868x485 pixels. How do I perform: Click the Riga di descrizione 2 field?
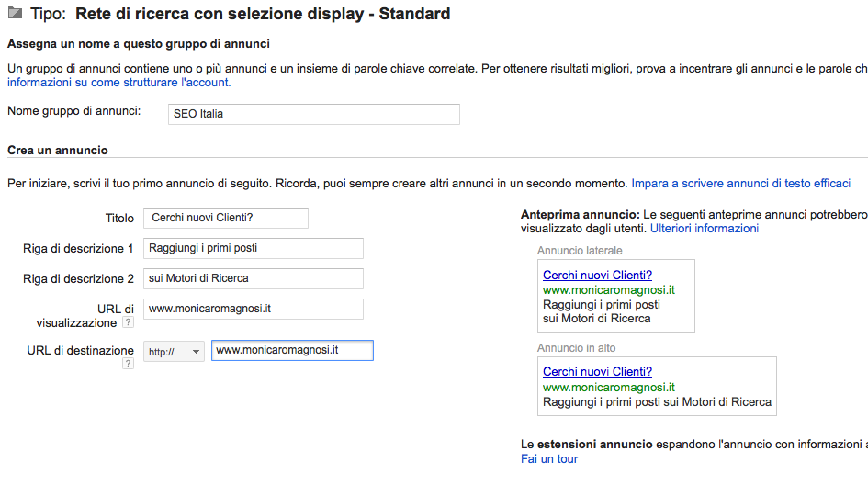(253, 278)
